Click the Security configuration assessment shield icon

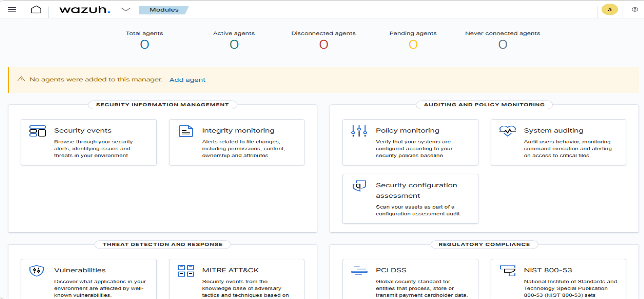click(359, 186)
